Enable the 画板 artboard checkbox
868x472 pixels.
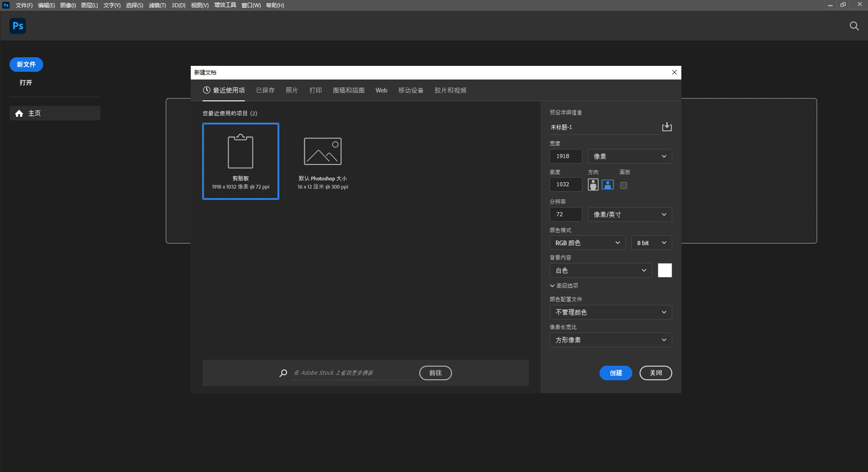point(623,185)
